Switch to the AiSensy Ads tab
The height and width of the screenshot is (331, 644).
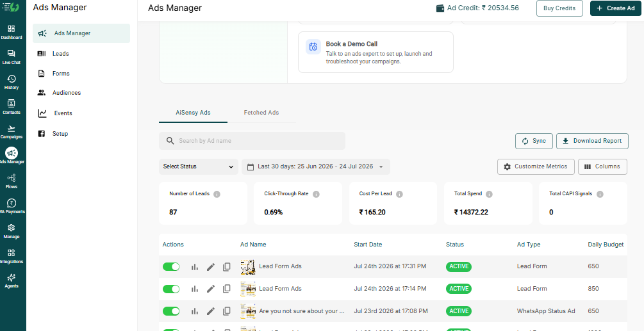tap(193, 113)
